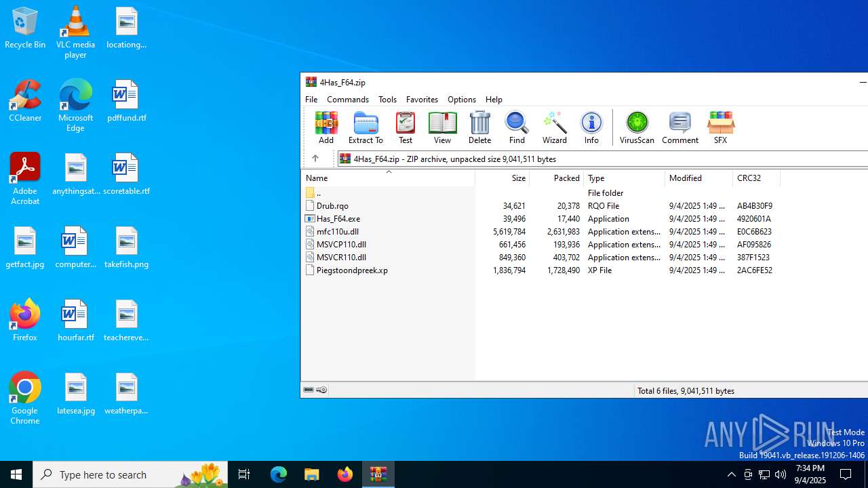Sort files by the Size column header
Viewport: 868px width, 488px height.
click(x=502, y=178)
